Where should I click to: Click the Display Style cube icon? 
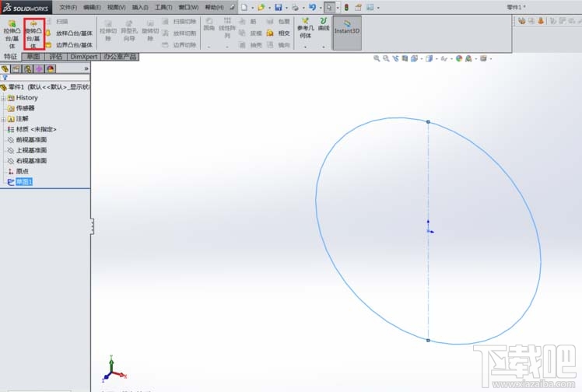click(x=429, y=58)
